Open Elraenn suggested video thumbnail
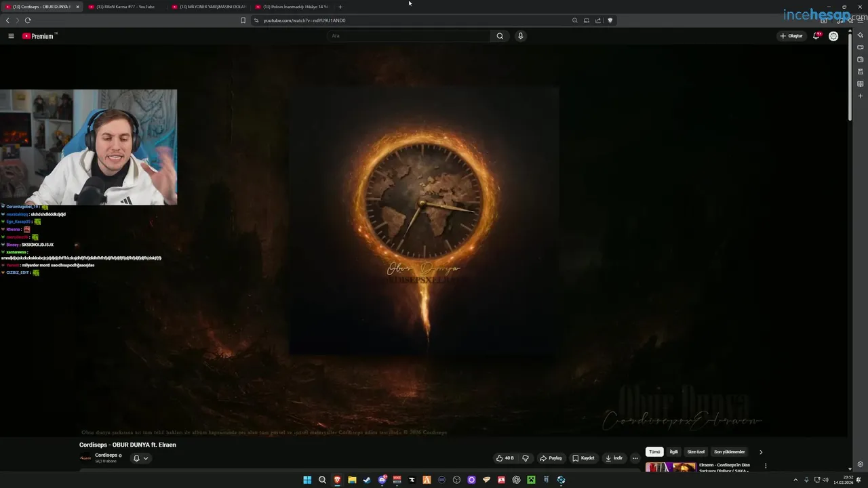 (671, 467)
